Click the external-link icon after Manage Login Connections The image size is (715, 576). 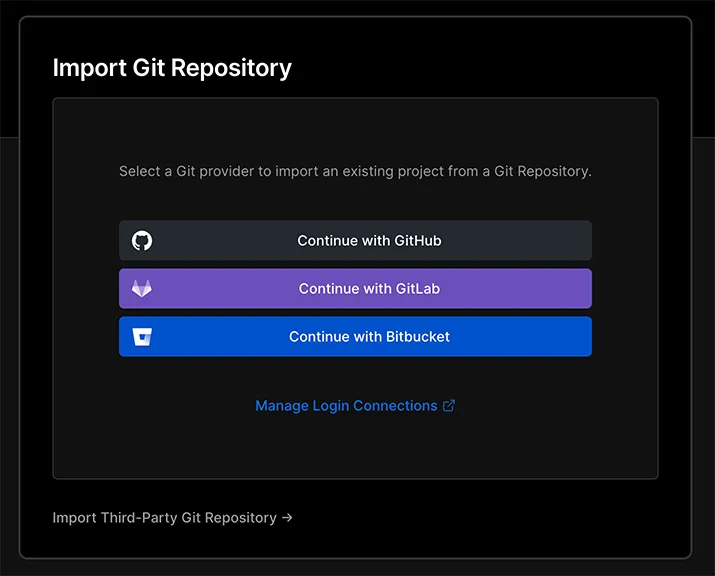tap(449, 405)
